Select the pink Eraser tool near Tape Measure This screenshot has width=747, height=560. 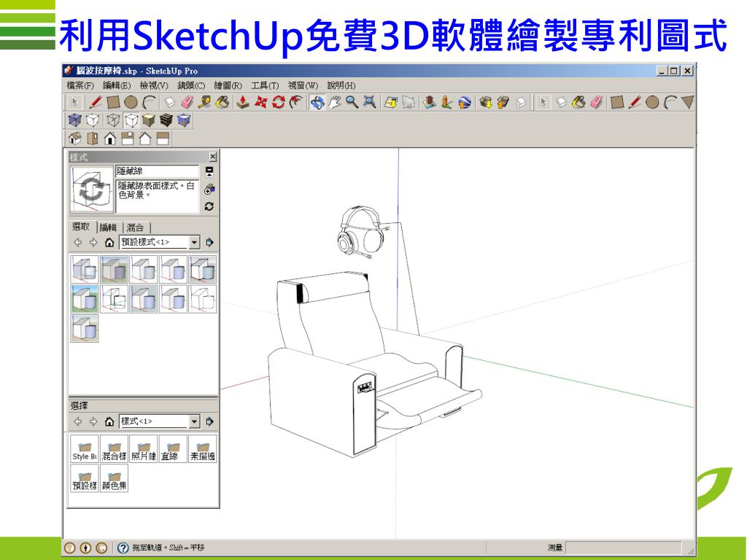(x=187, y=102)
